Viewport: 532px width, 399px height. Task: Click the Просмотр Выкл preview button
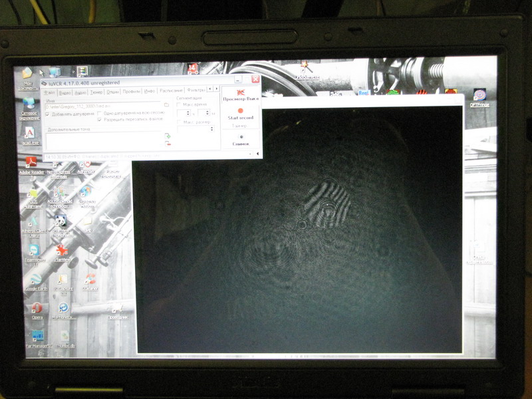click(241, 95)
